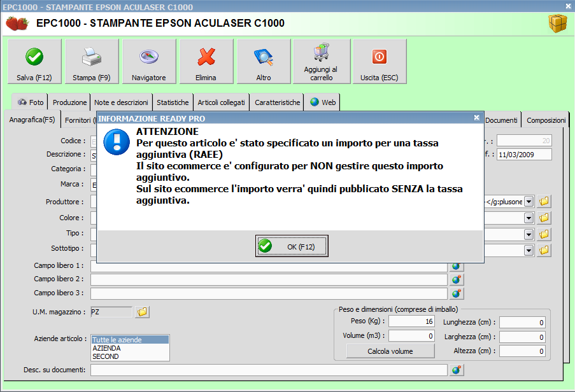Expand the dropdown arrow on the Colore row
The image size is (575, 392).
pos(529,218)
